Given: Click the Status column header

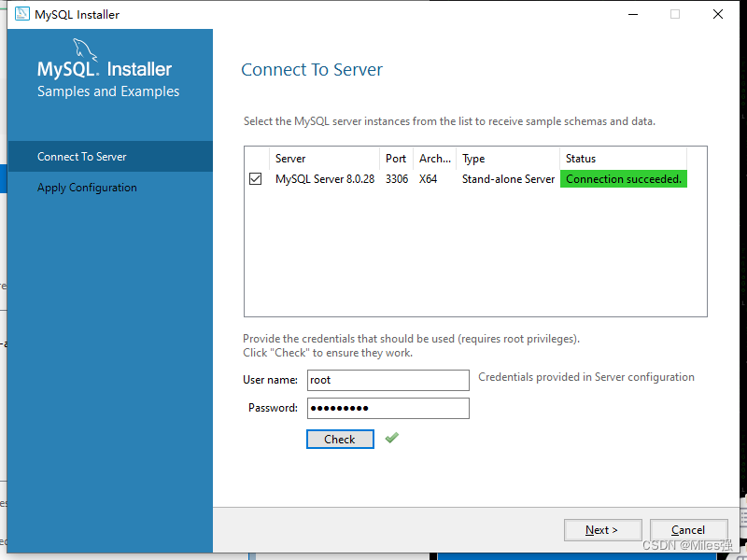Looking at the screenshot, I should coord(623,159).
